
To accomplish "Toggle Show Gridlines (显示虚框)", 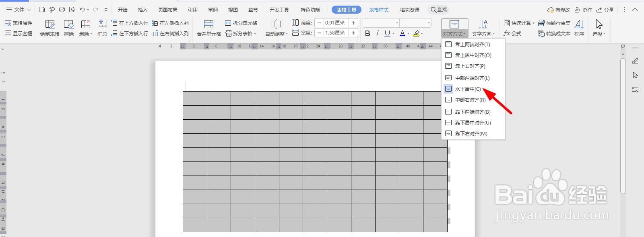I will click(x=19, y=34).
